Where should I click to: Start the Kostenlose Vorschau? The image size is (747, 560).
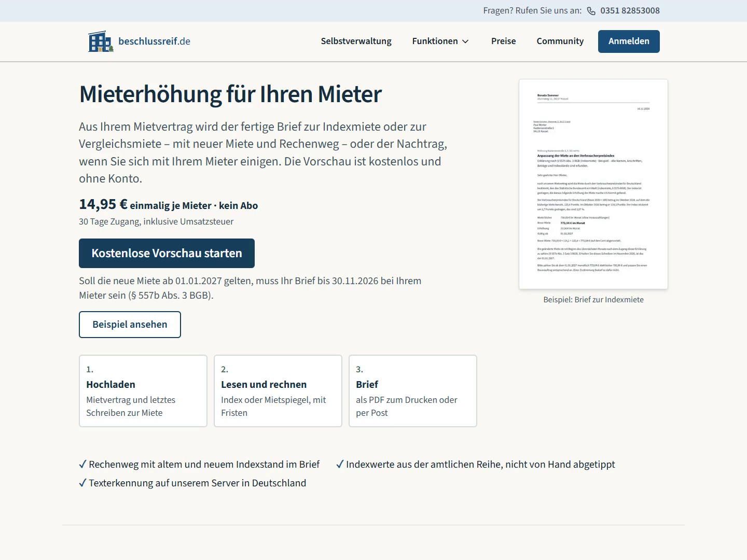[167, 253]
